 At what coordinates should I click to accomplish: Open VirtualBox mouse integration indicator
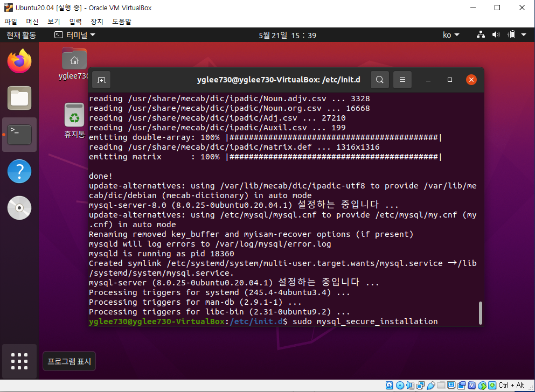[482, 385]
